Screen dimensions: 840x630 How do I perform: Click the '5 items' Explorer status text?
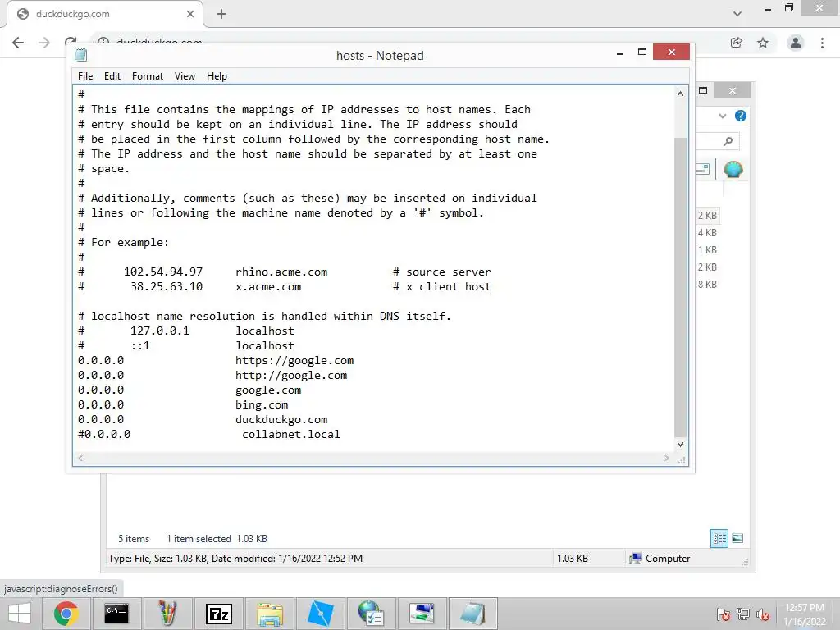coord(134,539)
